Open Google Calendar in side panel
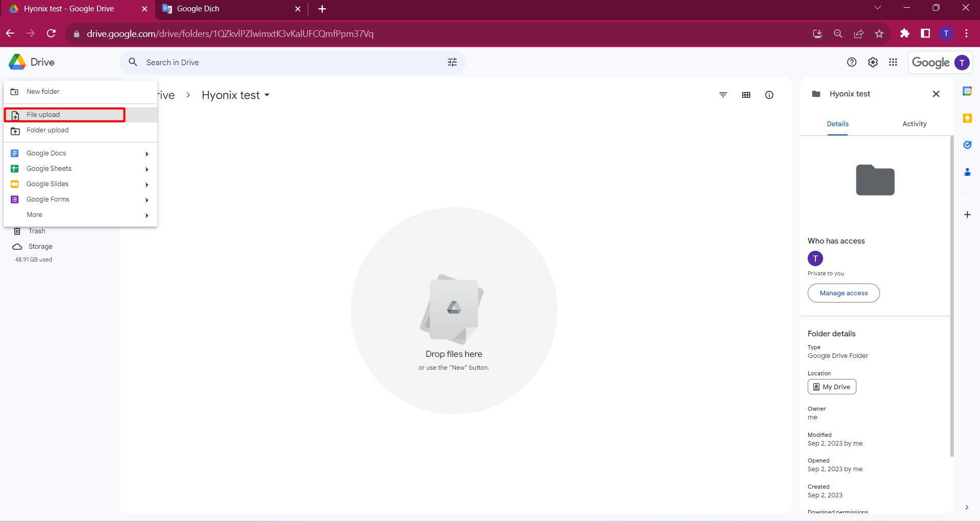980x522 pixels. coord(967,91)
